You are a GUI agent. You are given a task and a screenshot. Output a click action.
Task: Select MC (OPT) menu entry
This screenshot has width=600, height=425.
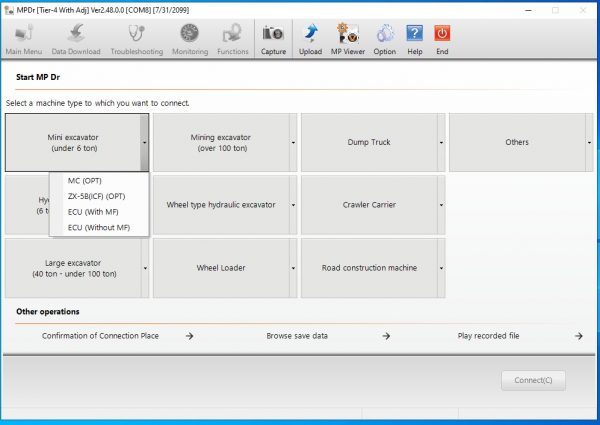point(99,181)
